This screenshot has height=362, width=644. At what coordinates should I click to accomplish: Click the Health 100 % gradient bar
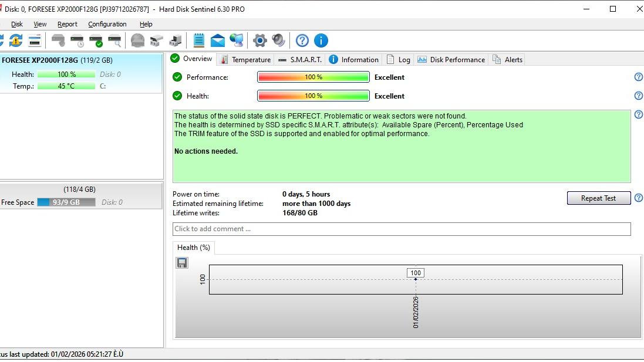pos(313,96)
